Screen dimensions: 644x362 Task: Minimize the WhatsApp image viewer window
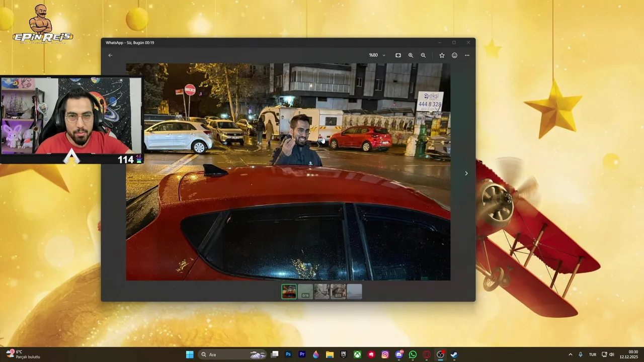point(439,43)
